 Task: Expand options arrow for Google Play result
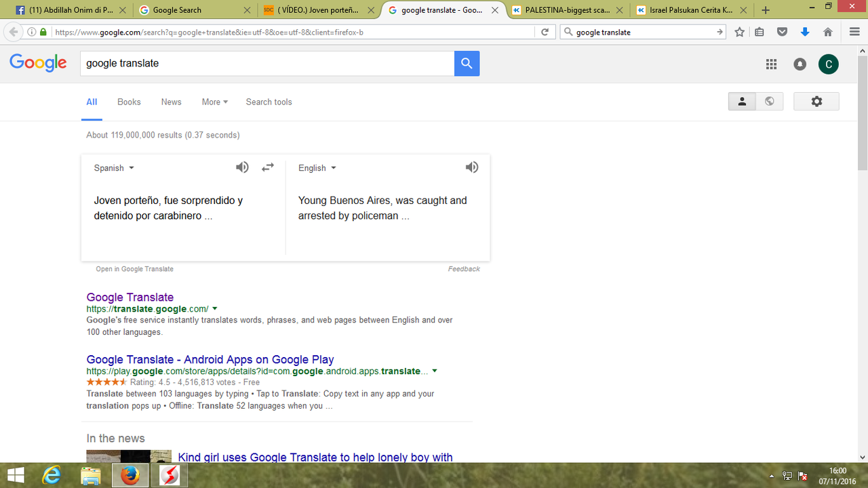pyautogui.click(x=435, y=371)
